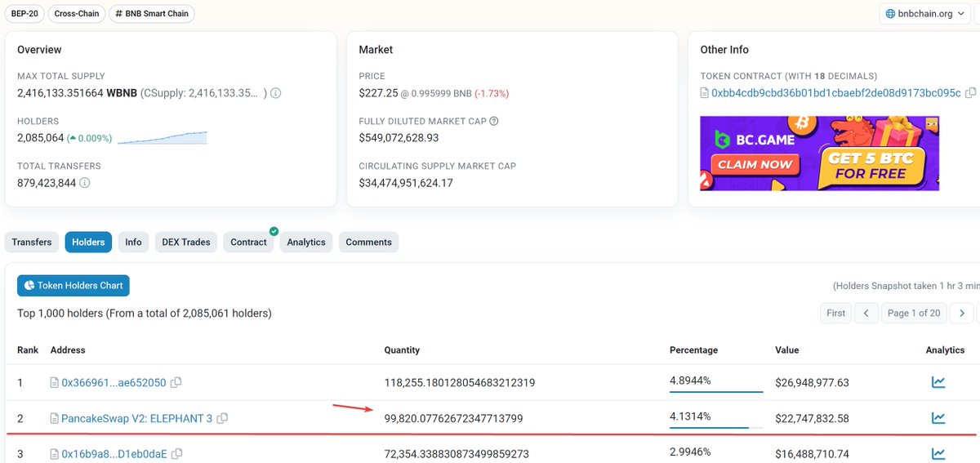The image size is (980, 463).
Task: Open the Analytics tab
Action: [x=306, y=242]
